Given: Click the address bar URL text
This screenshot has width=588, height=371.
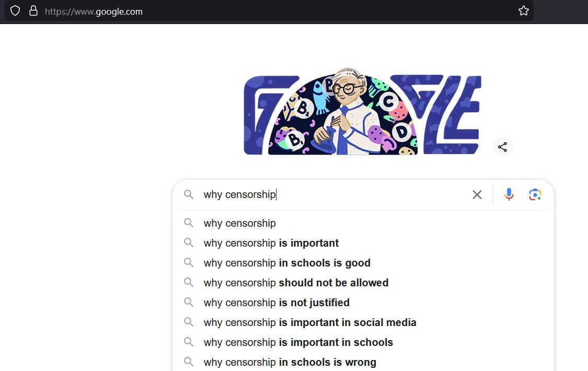Looking at the screenshot, I should [x=94, y=11].
